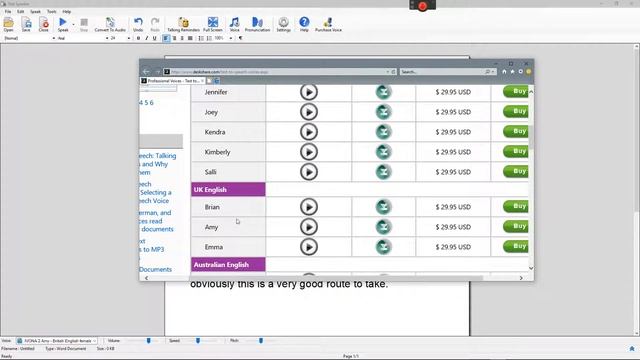Toggle the paragraph marks button
The height and width of the screenshot is (360, 640).
pyautogui.click(x=240, y=38)
